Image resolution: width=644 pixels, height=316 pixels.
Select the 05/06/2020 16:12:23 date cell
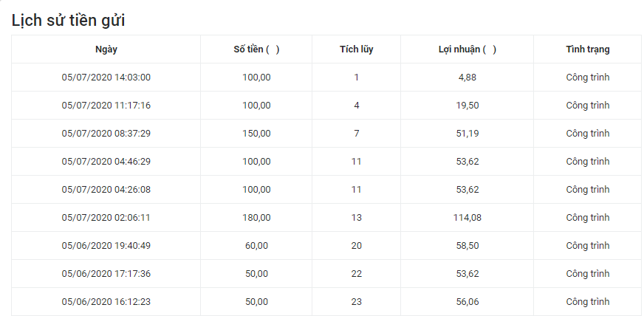pyautogui.click(x=106, y=302)
